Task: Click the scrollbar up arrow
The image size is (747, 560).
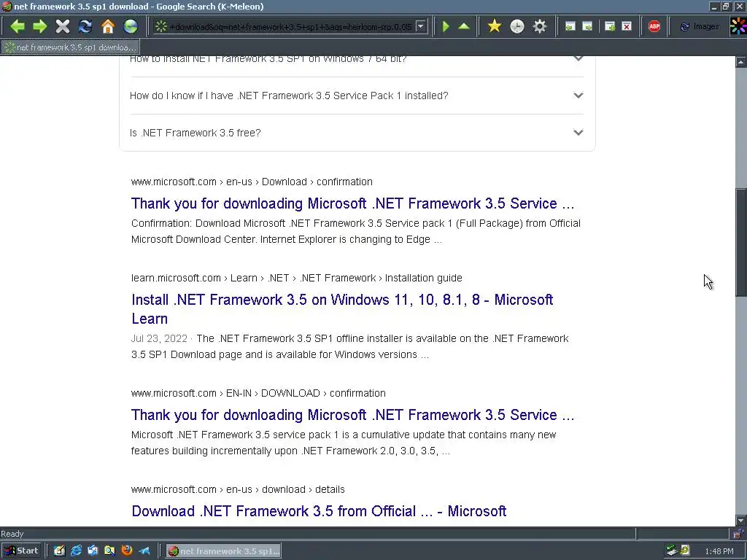Action: click(x=741, y=62)
